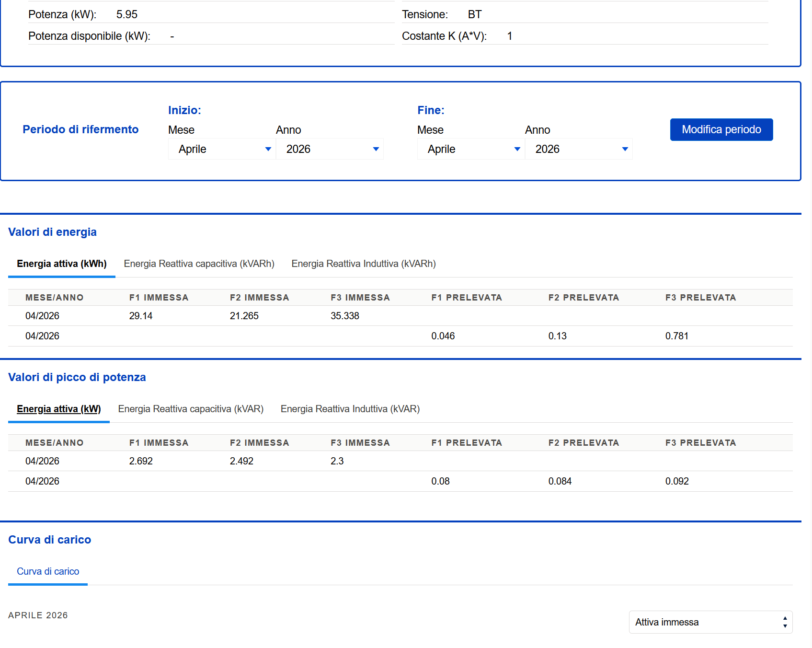Open the Attiva immessa selector

(710, 622)
